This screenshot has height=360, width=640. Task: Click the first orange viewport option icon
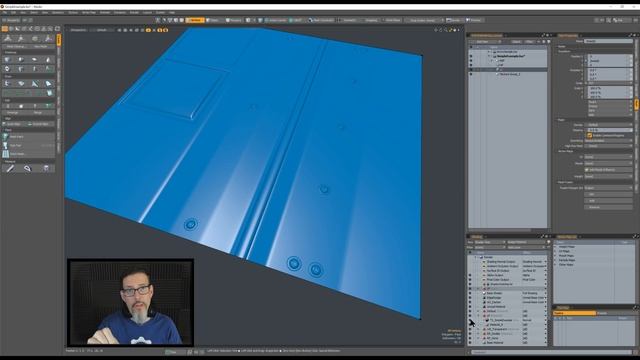pos(148,30)
